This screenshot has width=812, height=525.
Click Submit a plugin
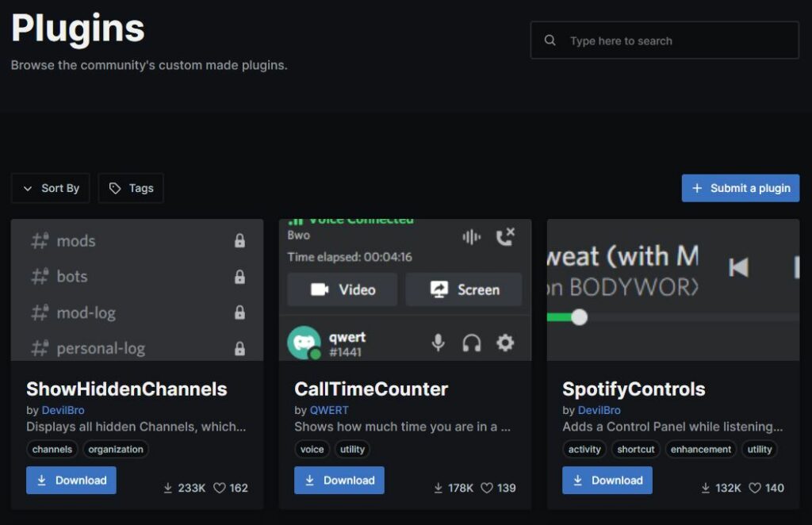tap(740, 188)
